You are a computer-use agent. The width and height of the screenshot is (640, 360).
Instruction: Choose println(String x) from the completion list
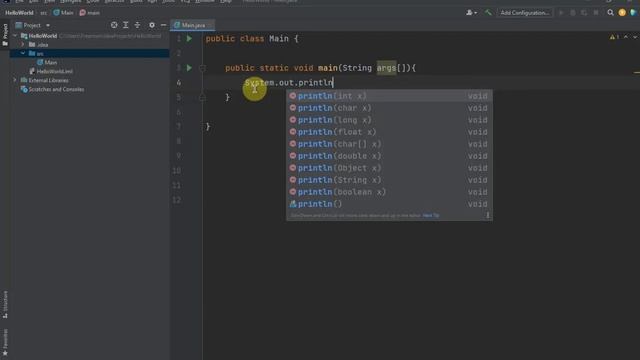tap(389, 180)
